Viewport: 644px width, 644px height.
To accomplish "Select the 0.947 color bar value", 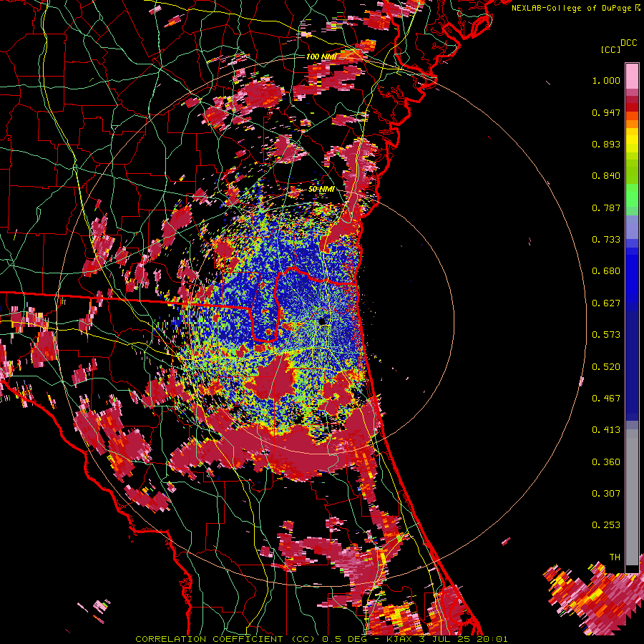I will pos(606,112).
